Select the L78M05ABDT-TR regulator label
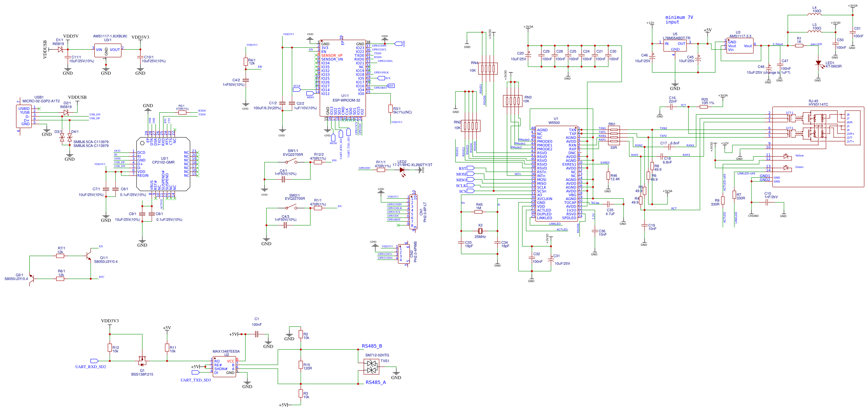Viewport: 868px width, 411px height. 676,38
